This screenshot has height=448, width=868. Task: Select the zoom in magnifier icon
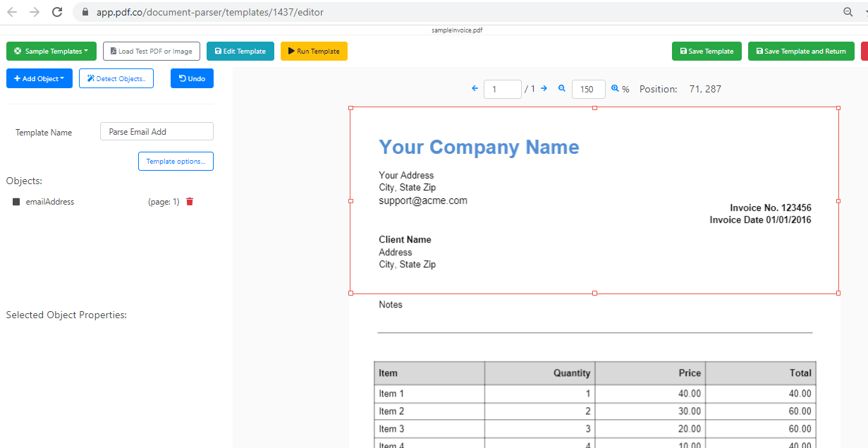616,89
